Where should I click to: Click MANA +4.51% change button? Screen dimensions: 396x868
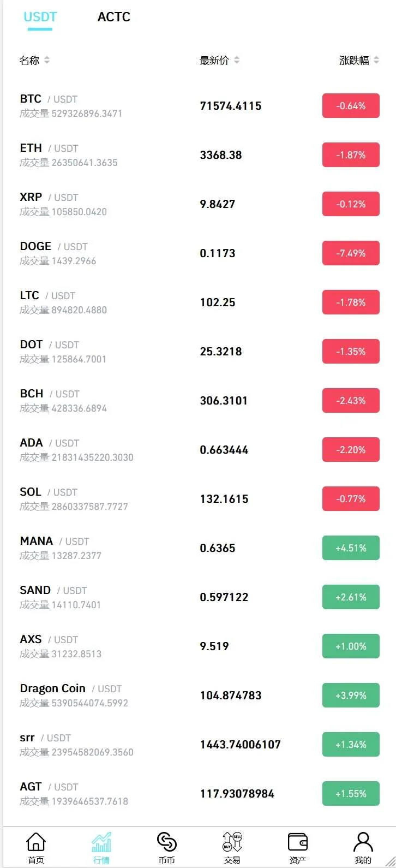(x=351, y=548)
